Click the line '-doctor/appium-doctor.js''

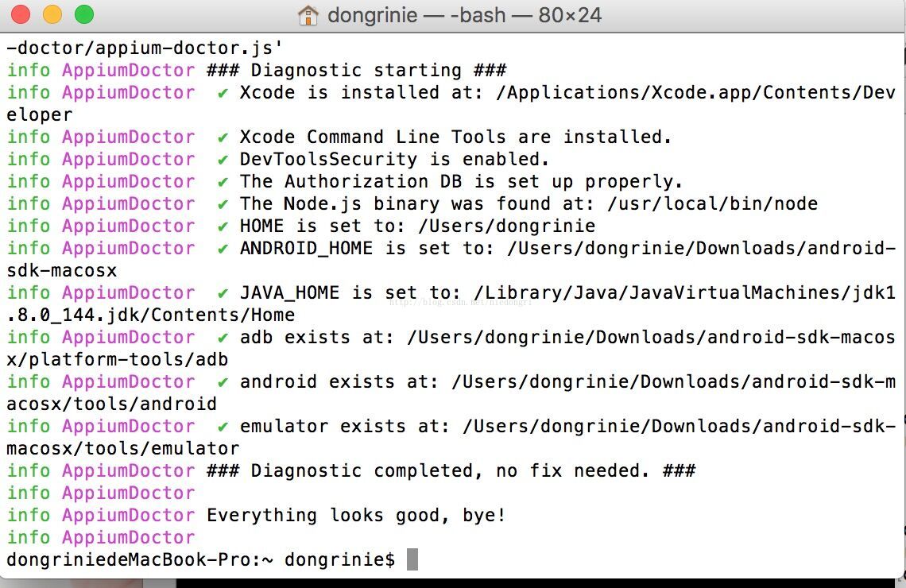pyautogui.click(x=144, y=48)
